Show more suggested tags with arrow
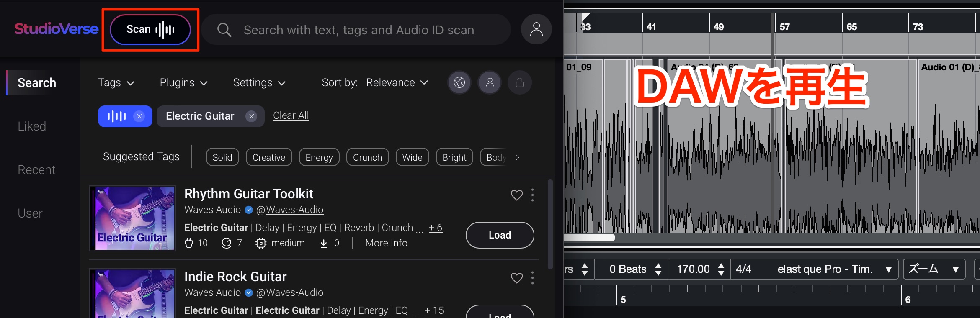980x318 pixels. tap(518, 157)
